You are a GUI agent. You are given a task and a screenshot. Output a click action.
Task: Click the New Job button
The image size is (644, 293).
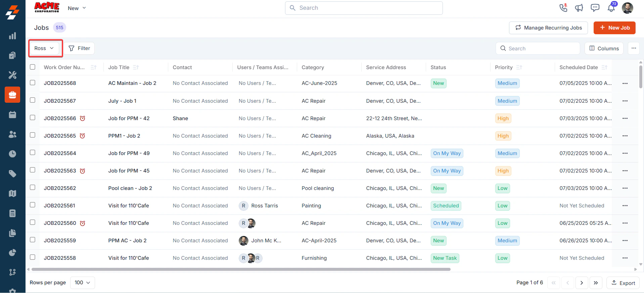click(x=614, y=28)
